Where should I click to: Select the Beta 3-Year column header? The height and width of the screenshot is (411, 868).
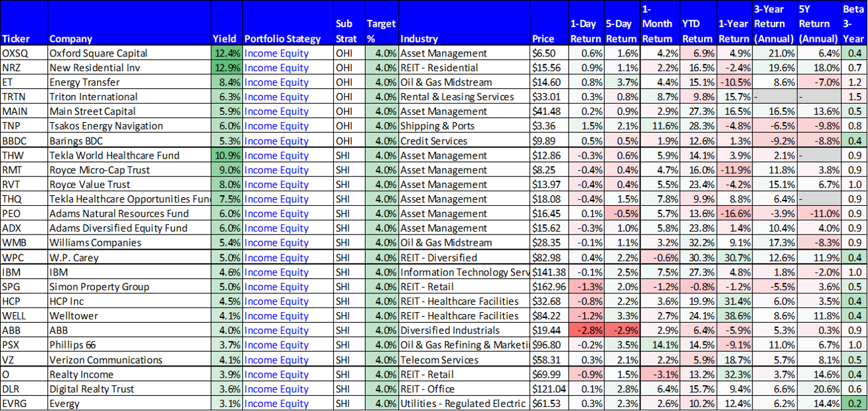(853, 24)
